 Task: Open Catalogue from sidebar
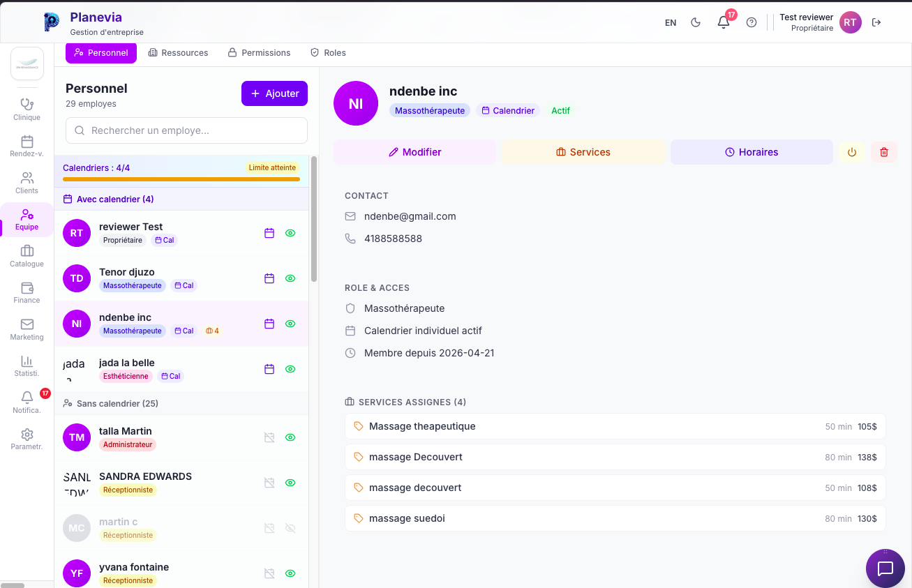pos(27,256)
